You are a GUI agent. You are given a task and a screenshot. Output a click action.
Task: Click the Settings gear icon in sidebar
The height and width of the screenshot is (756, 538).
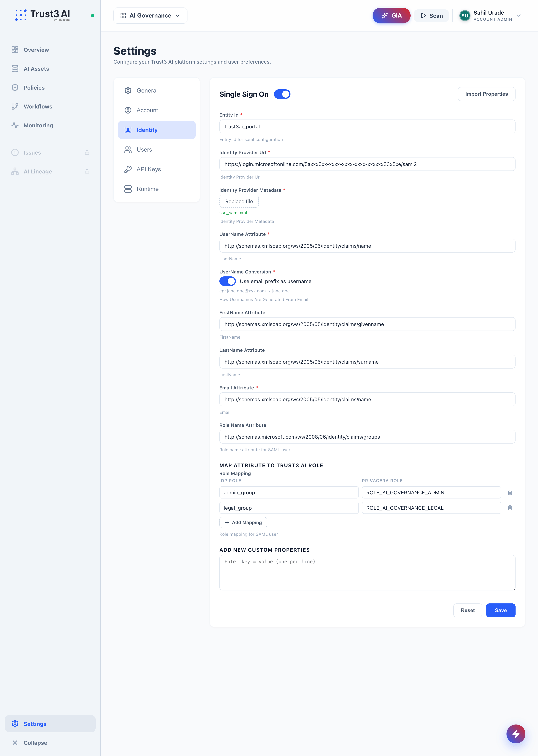coord(15,724)
